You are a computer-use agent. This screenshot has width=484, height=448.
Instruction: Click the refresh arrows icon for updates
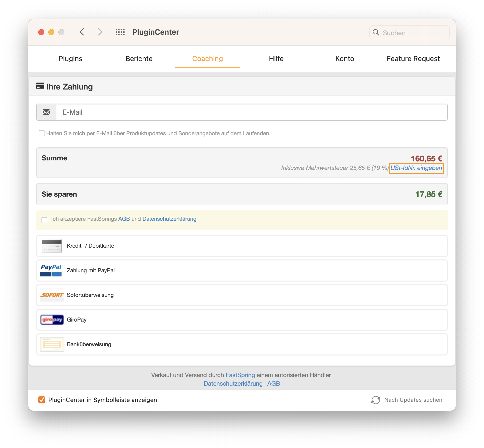pos(376,400)
